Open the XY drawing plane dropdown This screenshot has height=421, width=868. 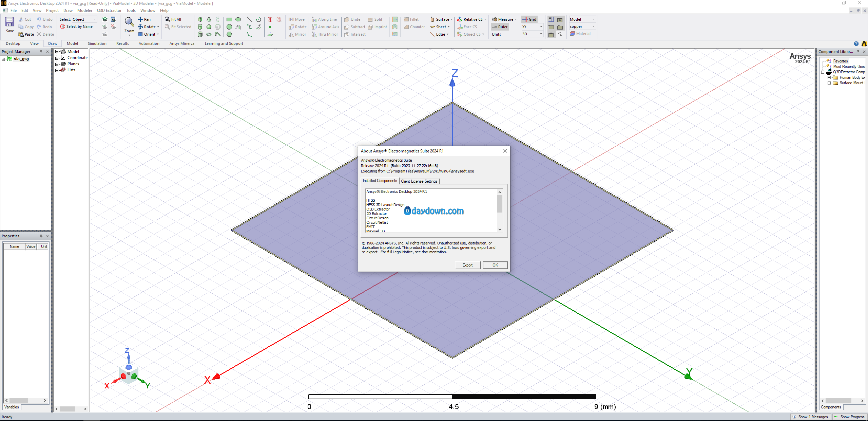(532, 27)
